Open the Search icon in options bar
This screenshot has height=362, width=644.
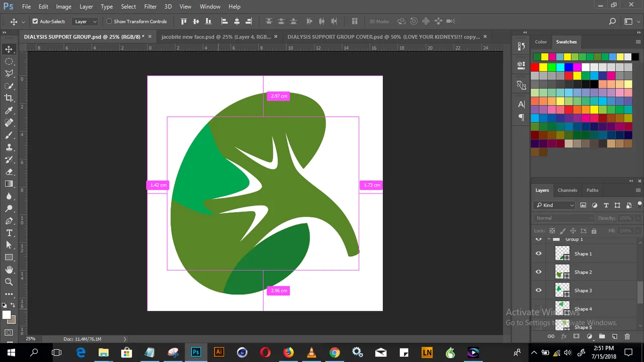(x=612, y=22)
